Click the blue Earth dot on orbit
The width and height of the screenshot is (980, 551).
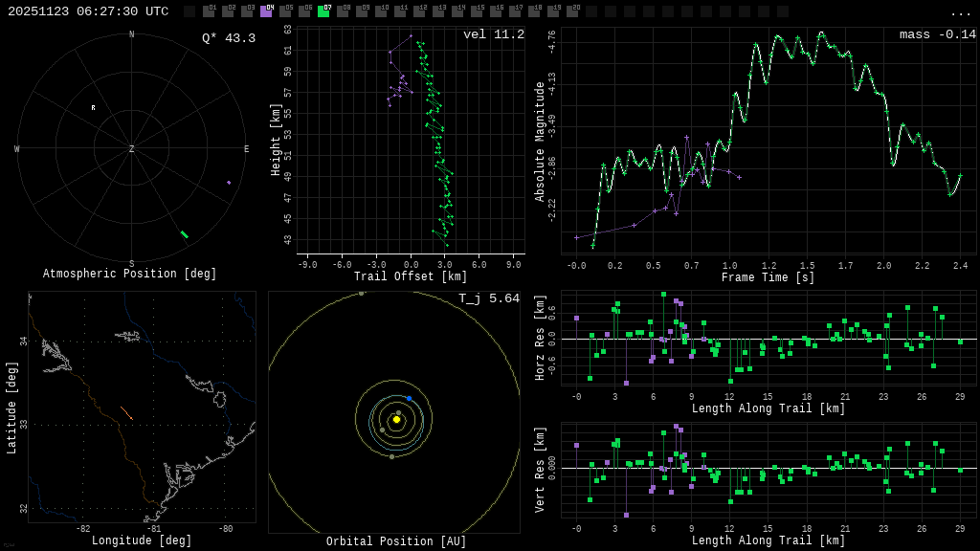point(409,398)
